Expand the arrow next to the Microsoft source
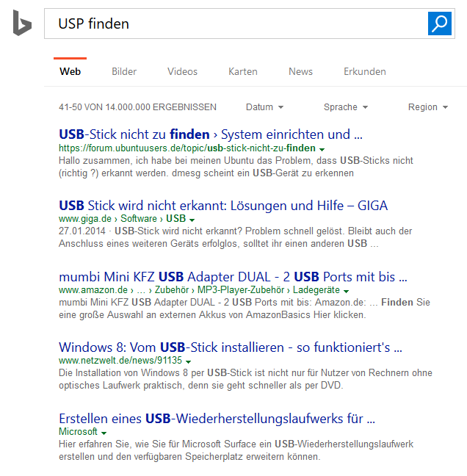467x476 pixels. pyautogui.click(x=104, y=433)
